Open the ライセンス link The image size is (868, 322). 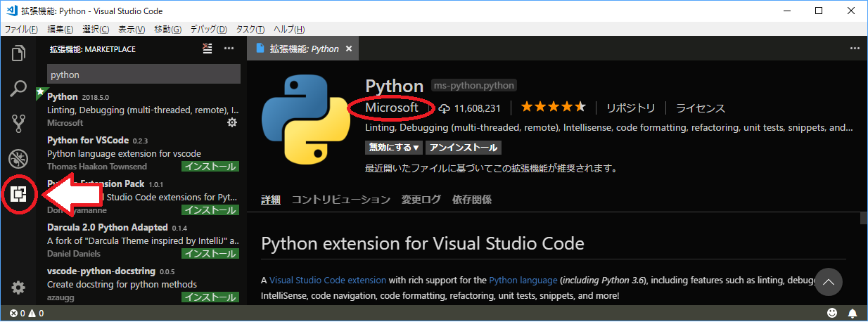[701, 108]
